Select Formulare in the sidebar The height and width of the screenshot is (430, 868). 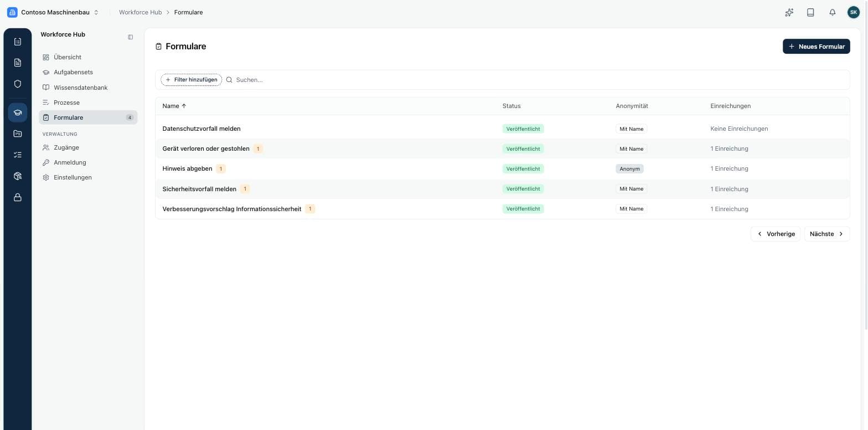[88, 117]
